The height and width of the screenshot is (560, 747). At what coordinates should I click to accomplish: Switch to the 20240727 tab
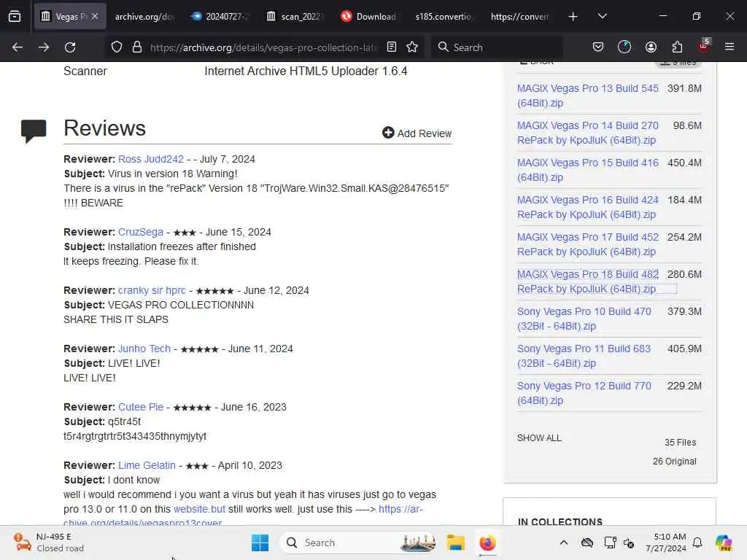[220, 16]
